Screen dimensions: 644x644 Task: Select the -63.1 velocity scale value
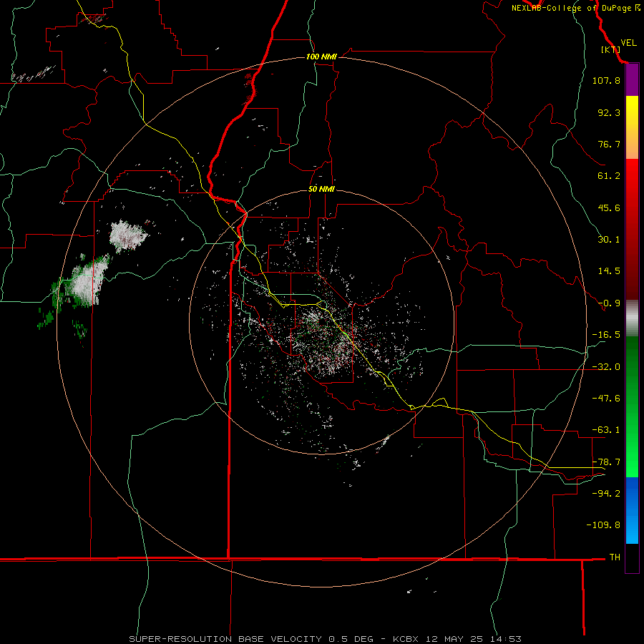click(606, 430)
